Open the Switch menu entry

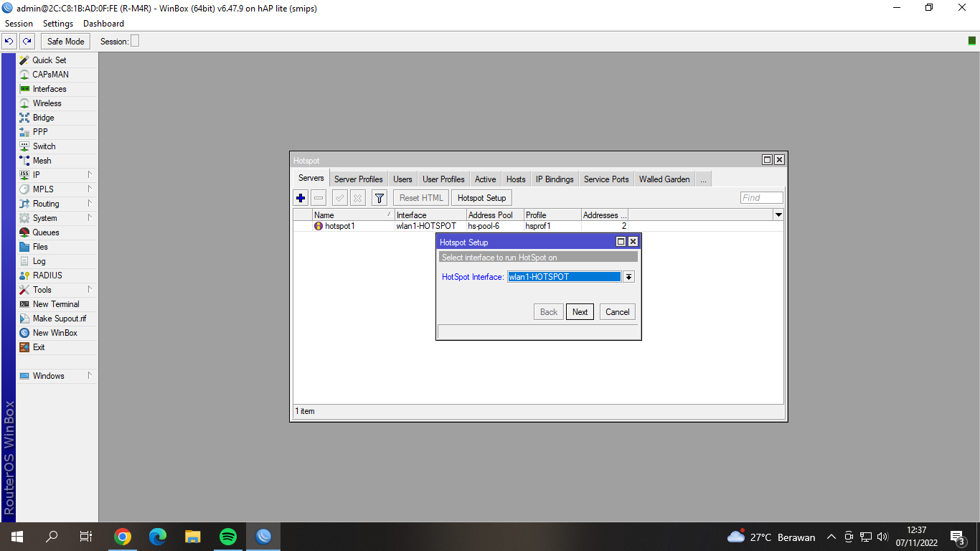coord(57,146)
